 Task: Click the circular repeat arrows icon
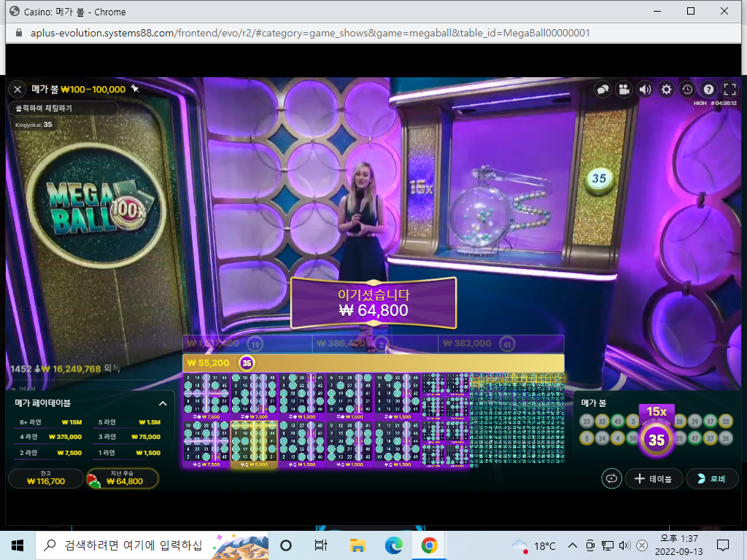tap(612, 478)
